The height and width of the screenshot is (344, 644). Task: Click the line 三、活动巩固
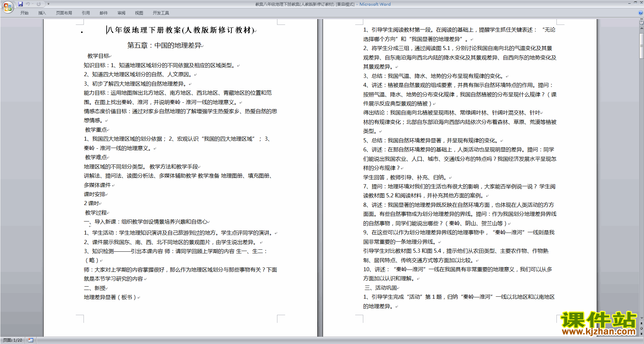[x=381, y=288]
